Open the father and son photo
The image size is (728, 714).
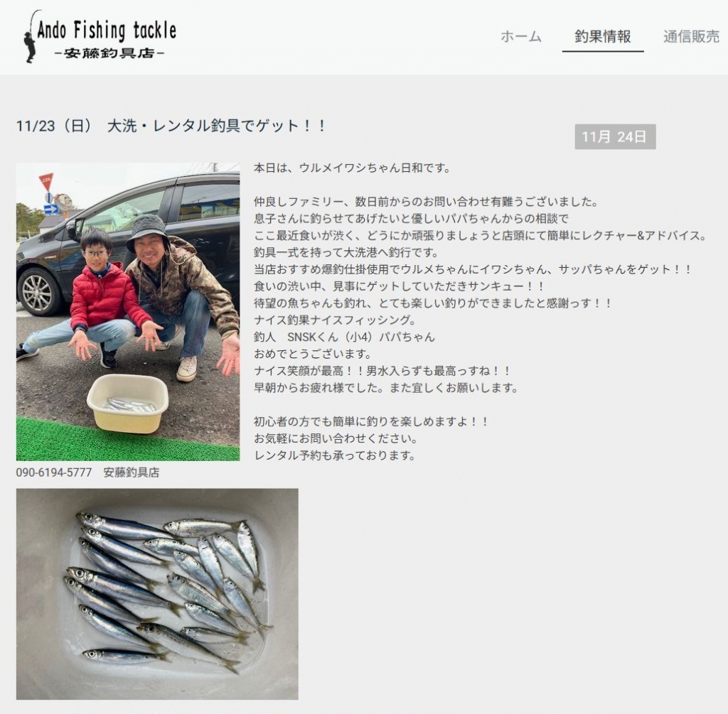[128, 312]
